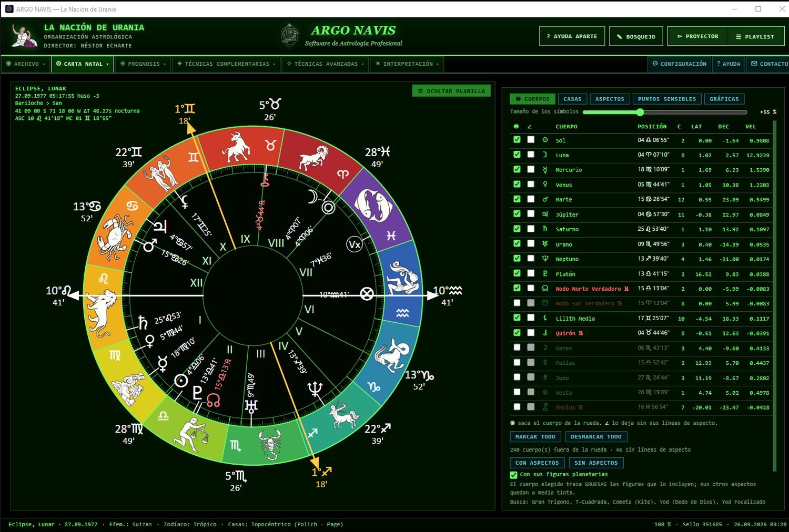
Task: Click the North Node glyph in Nodo Norte row
Action: pyautogui.click(x=545, y=288)
